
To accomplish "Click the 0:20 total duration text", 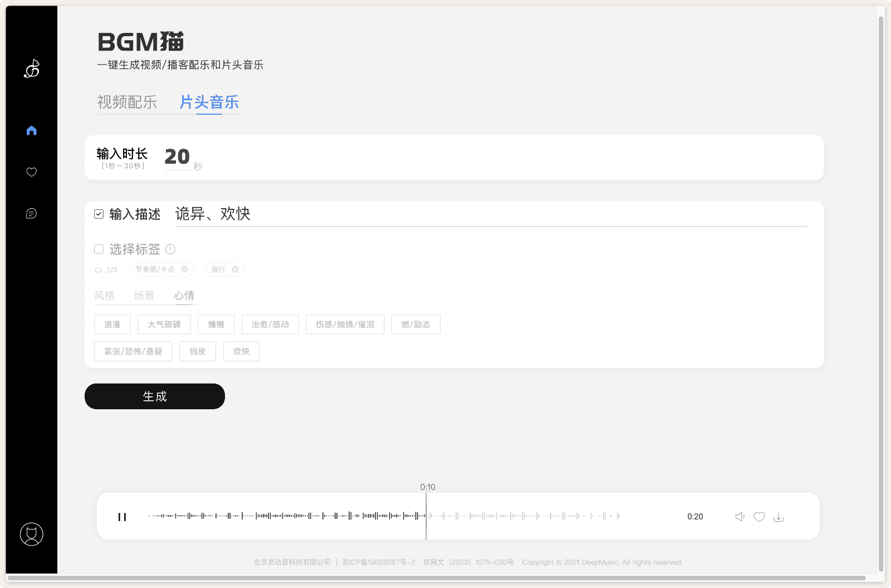I will [x=695, y=517].
